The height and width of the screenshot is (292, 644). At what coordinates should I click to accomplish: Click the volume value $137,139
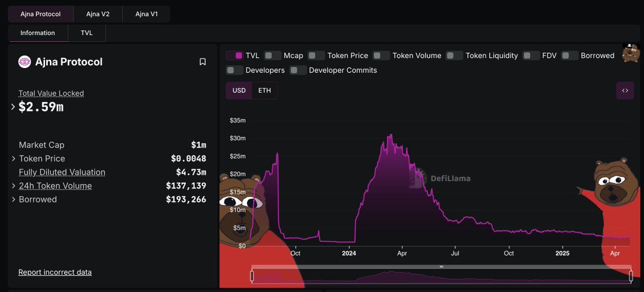[186, 186]
